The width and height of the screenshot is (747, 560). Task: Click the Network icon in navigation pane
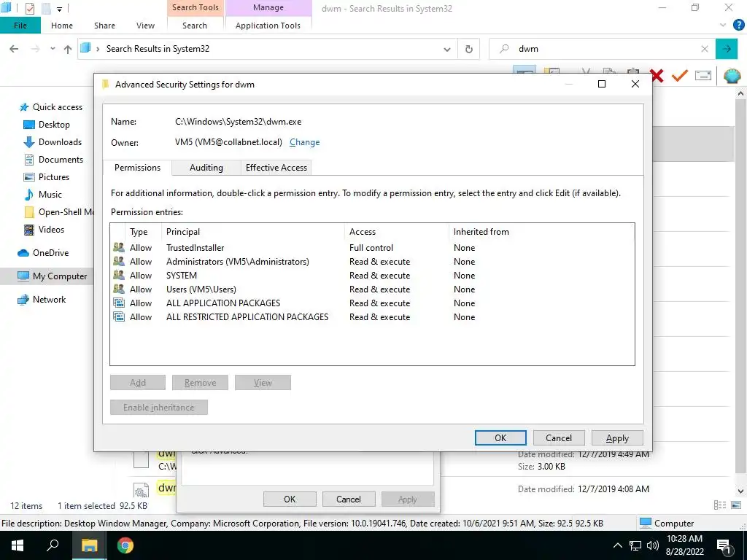(x=23, y=300)
